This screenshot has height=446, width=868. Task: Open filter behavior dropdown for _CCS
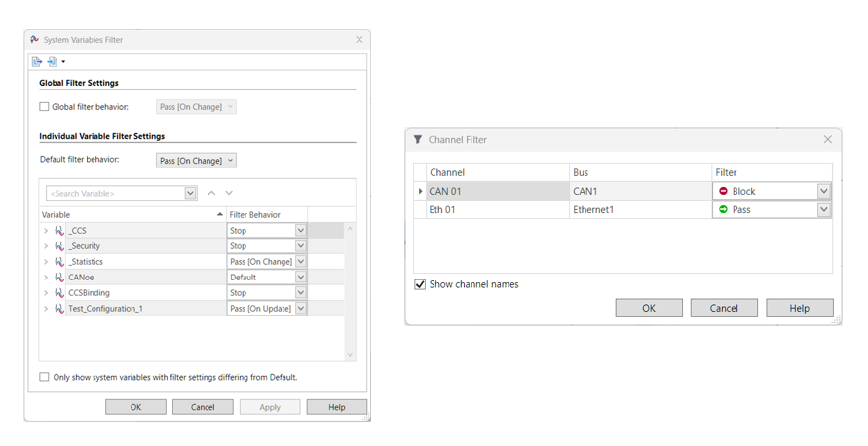coord(301,230)
